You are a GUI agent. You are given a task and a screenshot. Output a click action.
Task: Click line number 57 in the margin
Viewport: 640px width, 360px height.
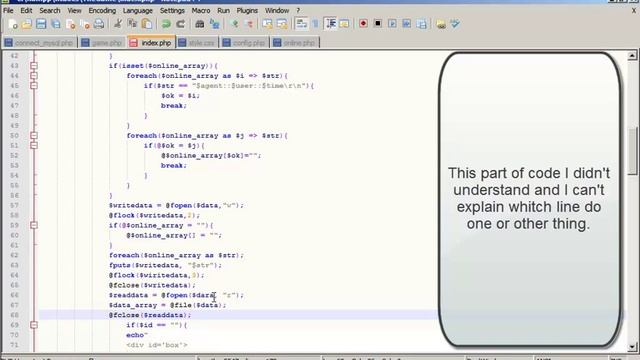point(14,205)
